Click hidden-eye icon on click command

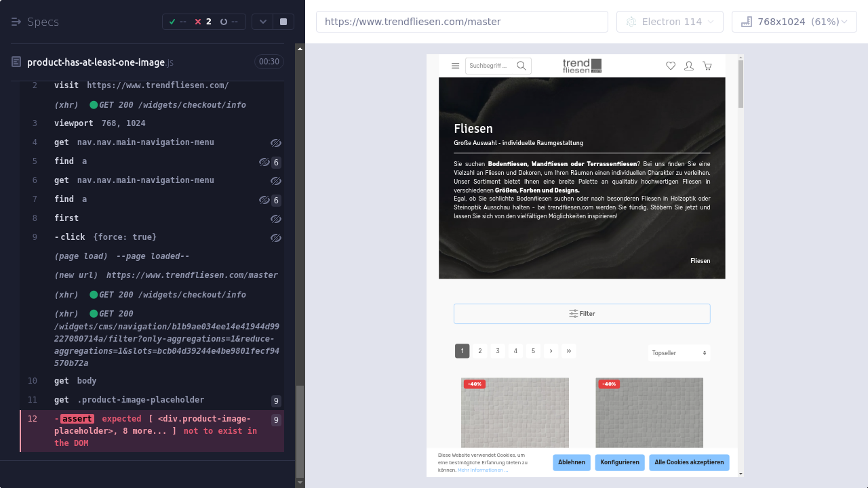[275, 238]
